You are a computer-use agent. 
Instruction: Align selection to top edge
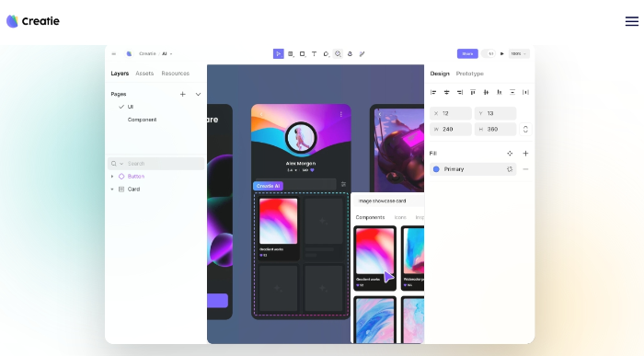473,92
